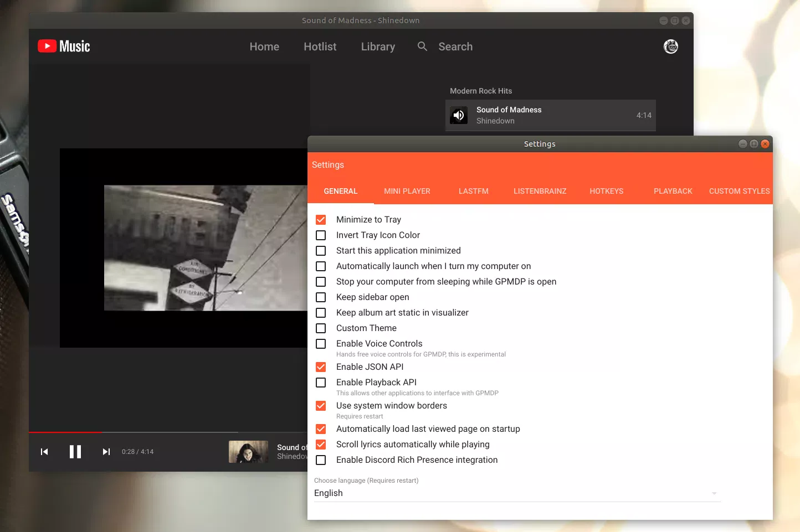Navigate to the Hotlist page
The height and width of the screenshot is (532, 800).
tap(320, 47)
